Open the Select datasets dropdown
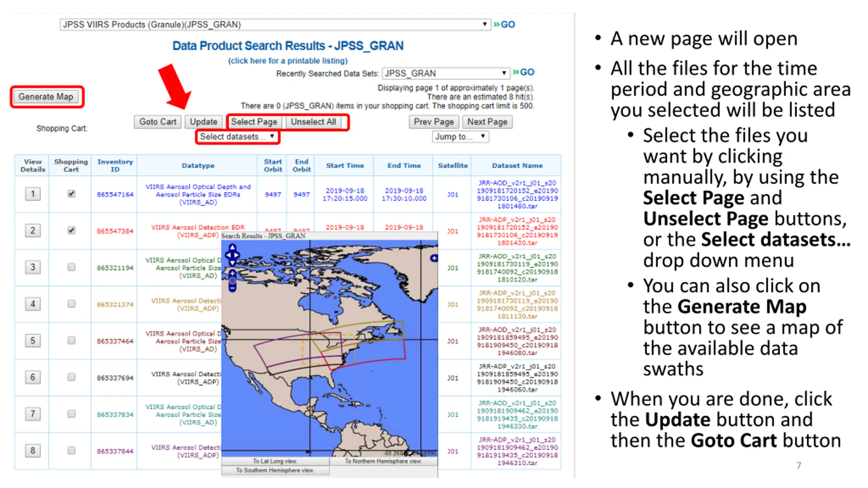 237,137
